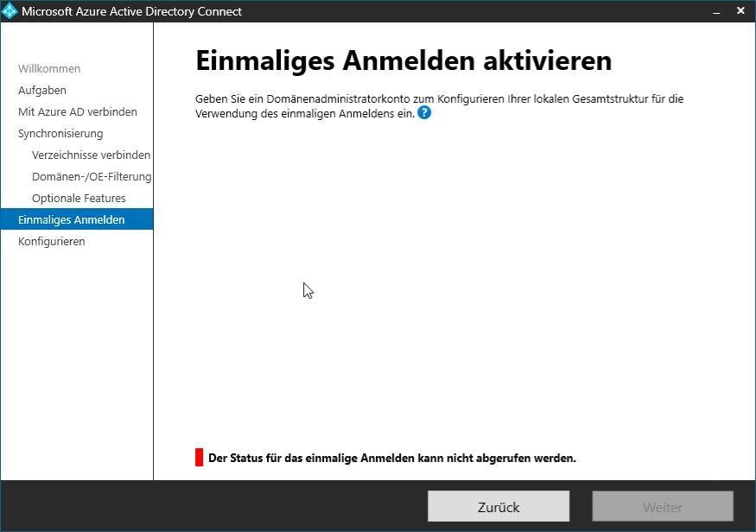The width and height of the screenshot is (756, 532).
Task: Open Domänen-/OE-Filterung sub-step
Action: 92,177
